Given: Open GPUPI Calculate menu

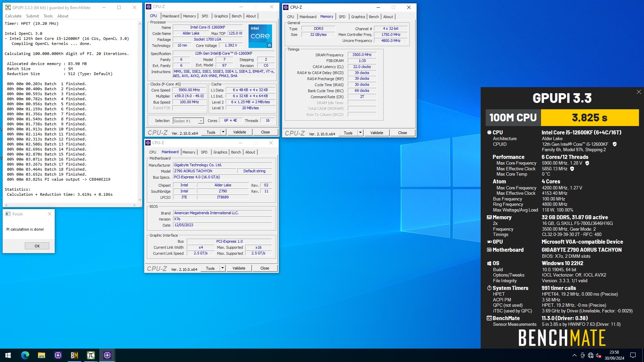Looking at the screenshot, I should tap(13, 16).
